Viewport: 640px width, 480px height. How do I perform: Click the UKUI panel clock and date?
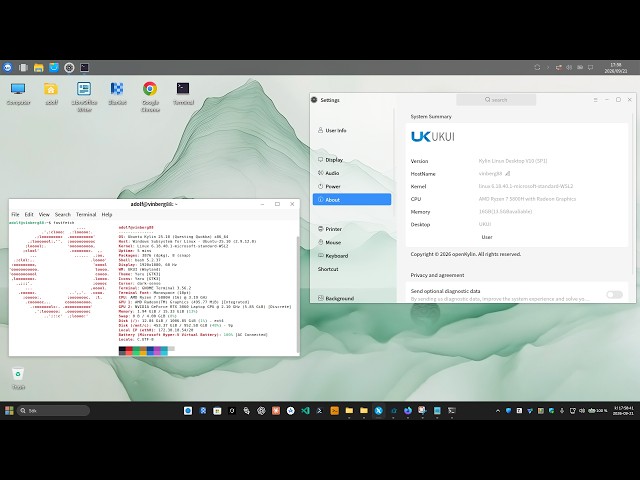tap(616, 68)
